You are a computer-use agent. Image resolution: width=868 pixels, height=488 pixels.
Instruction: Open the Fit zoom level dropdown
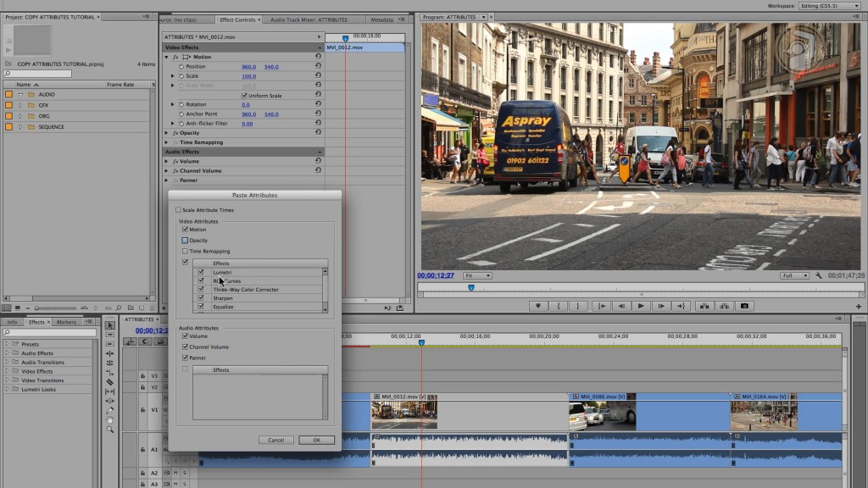(477, 275)
